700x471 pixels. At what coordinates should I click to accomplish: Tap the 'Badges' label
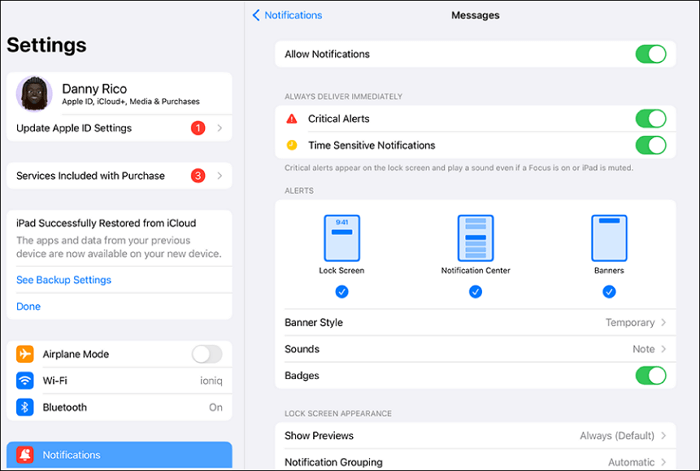point(302,375)
